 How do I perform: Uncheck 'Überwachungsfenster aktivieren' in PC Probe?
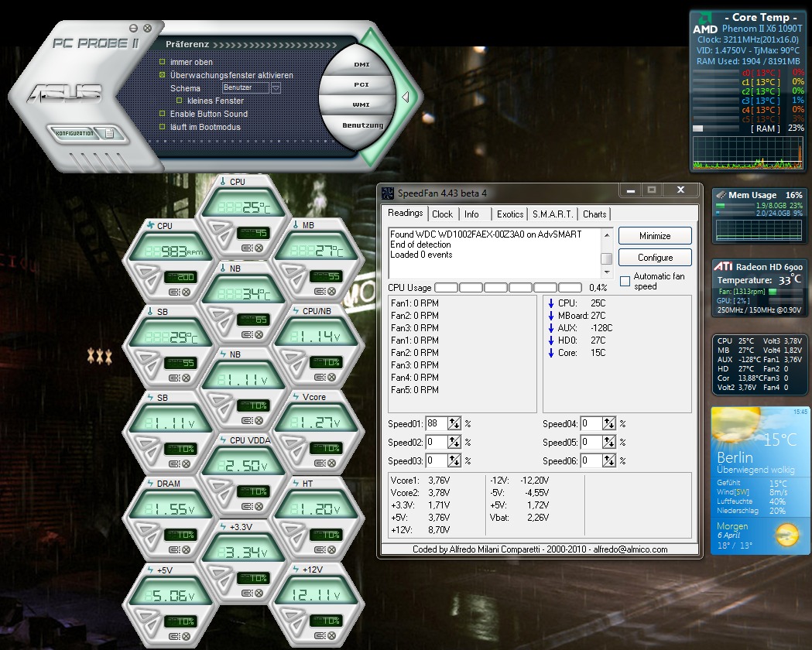(x=162, y=75)
